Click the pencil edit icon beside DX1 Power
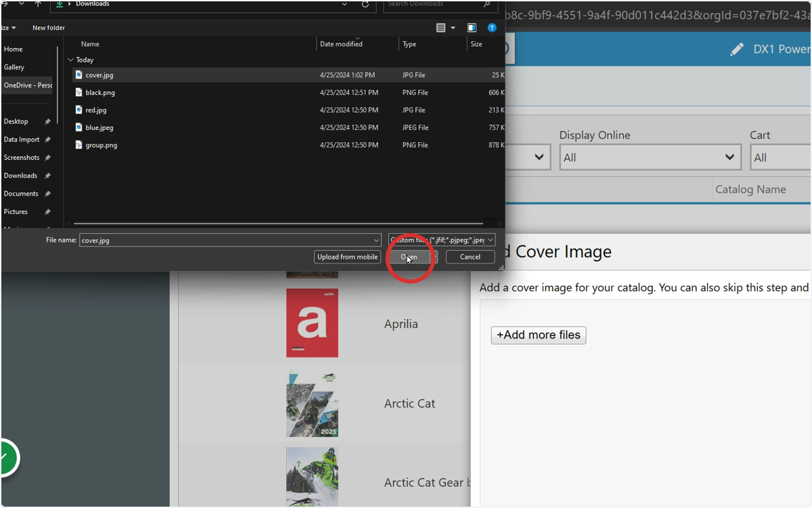The width and height of the screenshot is (812, 508). pyautogui.click(x=737, y=49)
